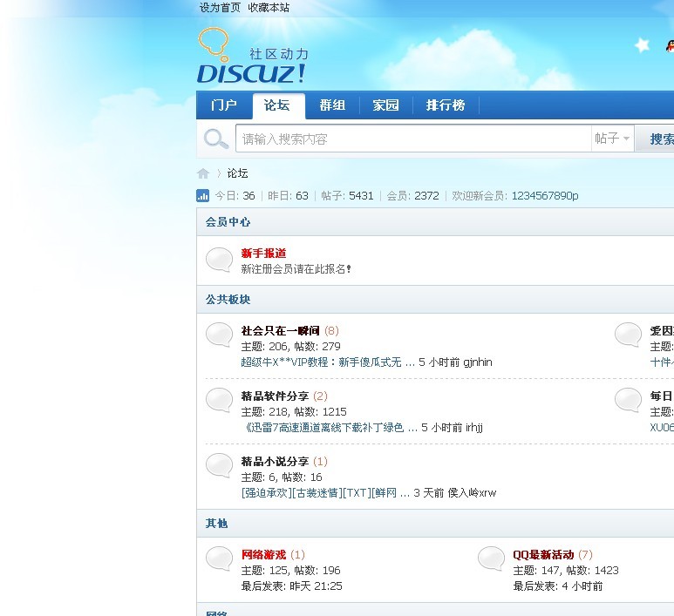Open the 其他 category header
This screenshot has height=616, width=674.
point(216,524)
